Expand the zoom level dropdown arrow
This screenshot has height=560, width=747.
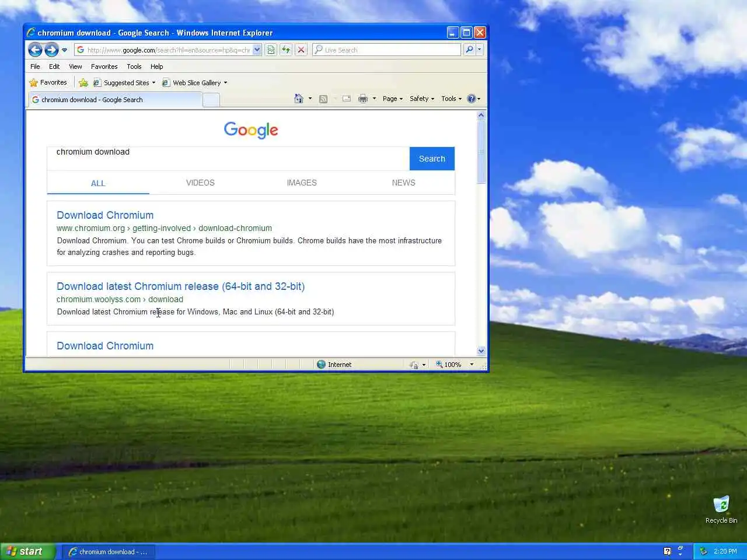(472, 365)
